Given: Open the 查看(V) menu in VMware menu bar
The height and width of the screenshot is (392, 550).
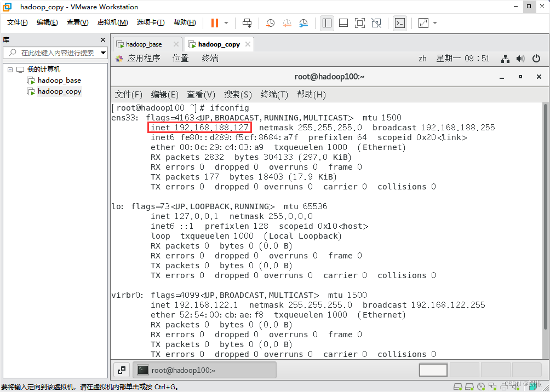Looking at the screenshot, I should 78,22.
